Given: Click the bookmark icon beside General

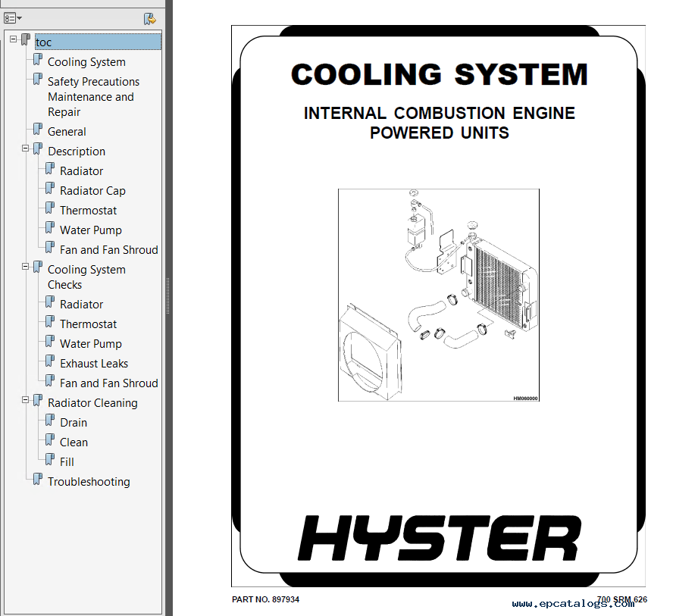Looking at the screenshot, I should click(x=38, y=129).
